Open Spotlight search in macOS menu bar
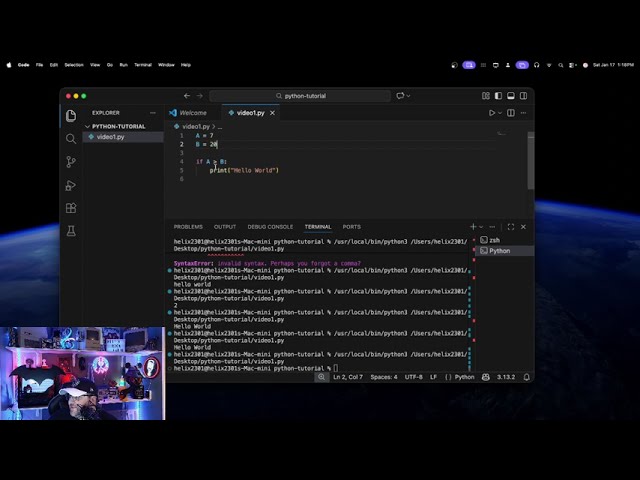This screenshot has height=480, width=640. coord(561,65)
